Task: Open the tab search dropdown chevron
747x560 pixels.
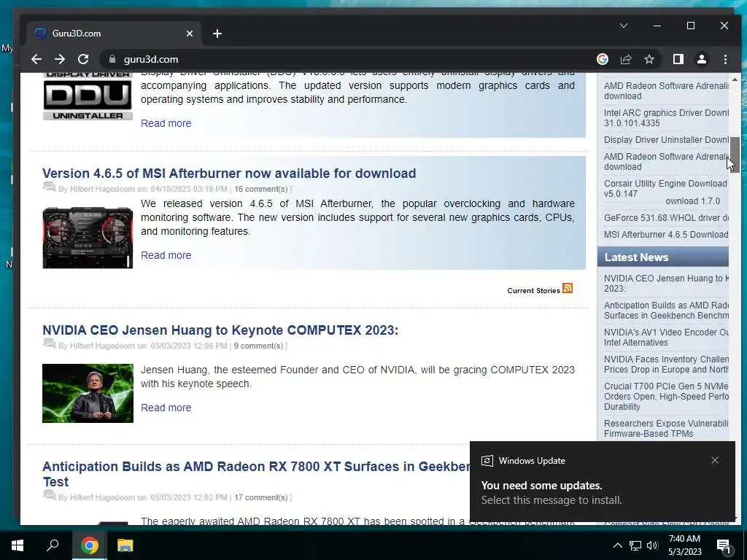Action: coord(624,26)
